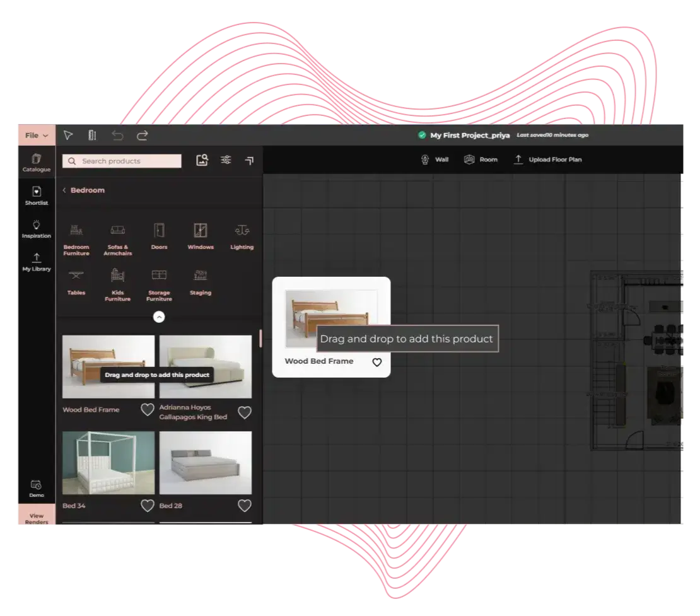700x616 pixels.
Task: Open the filter sliders icon
Action: [x=226, y=160]
